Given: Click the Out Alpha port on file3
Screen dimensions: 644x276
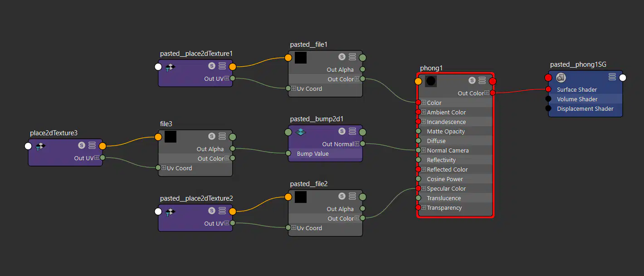Looking at the screenshot, I should (x=233, y=149).
